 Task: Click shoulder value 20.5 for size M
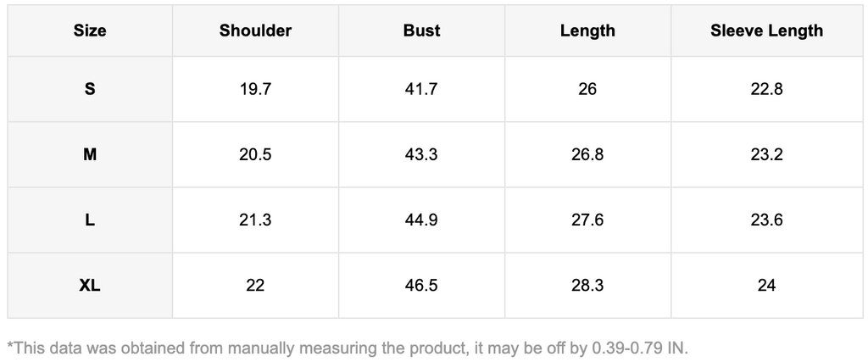255,154
